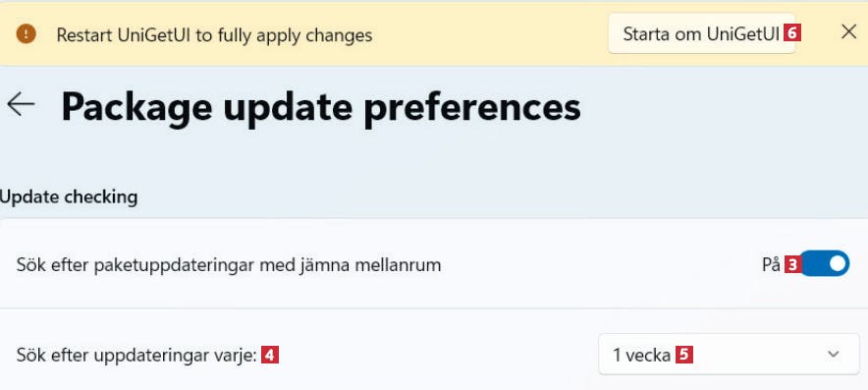Click the white knob of the blue switch
Screen dimensions: 868x390
coord(839,263)
